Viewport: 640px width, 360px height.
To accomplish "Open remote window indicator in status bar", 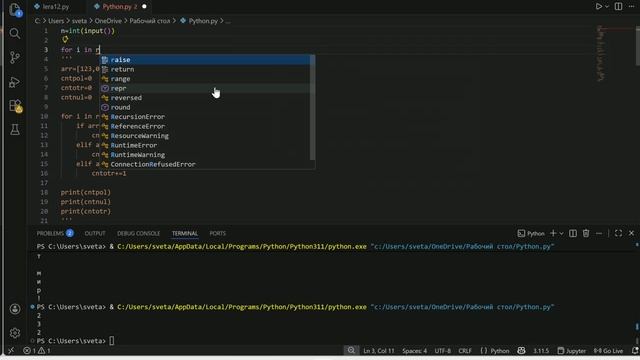I will pos(11,351).
